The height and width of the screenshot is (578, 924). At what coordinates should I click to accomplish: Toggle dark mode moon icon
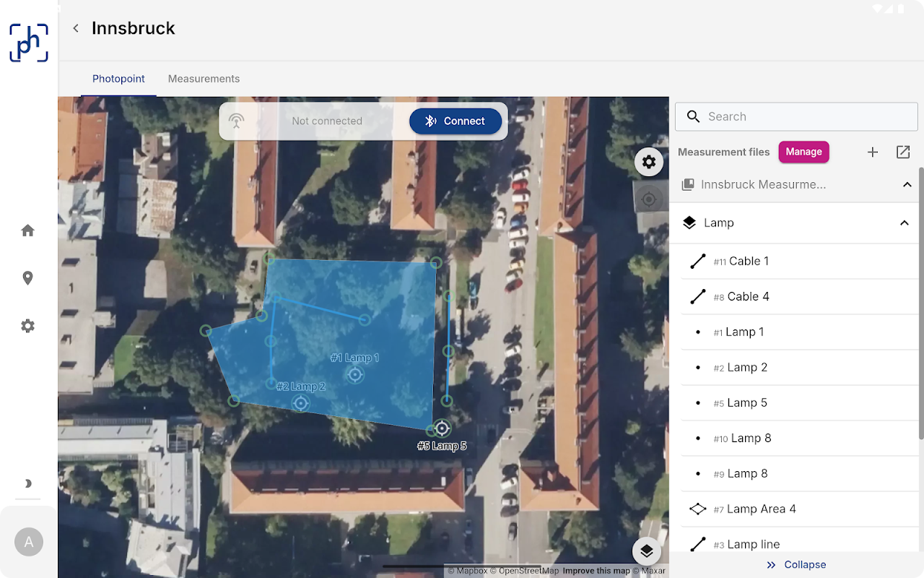pyautogui.click(x=28, y=483)
